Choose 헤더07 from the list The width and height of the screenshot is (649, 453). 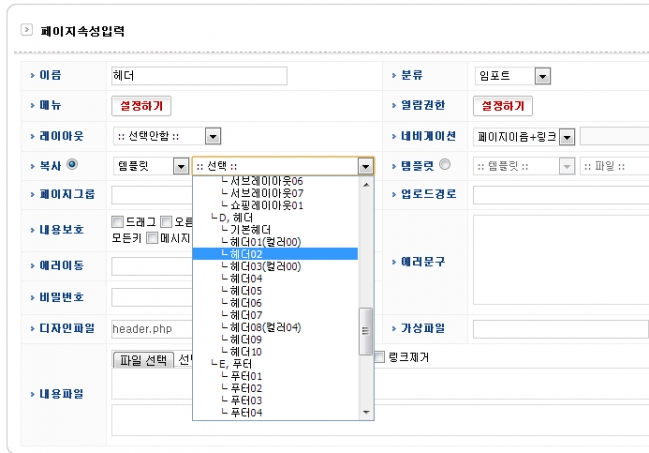(x=275, y=315)
